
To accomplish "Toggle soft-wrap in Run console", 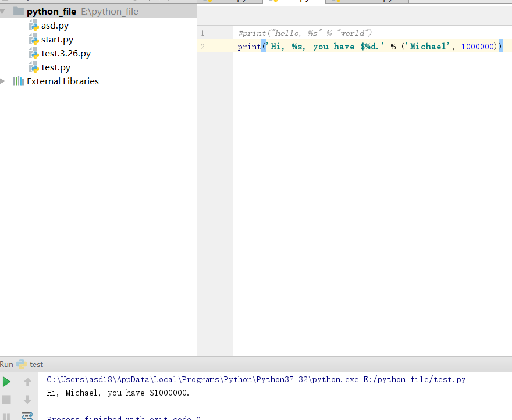I will click(x=27, y=416).
